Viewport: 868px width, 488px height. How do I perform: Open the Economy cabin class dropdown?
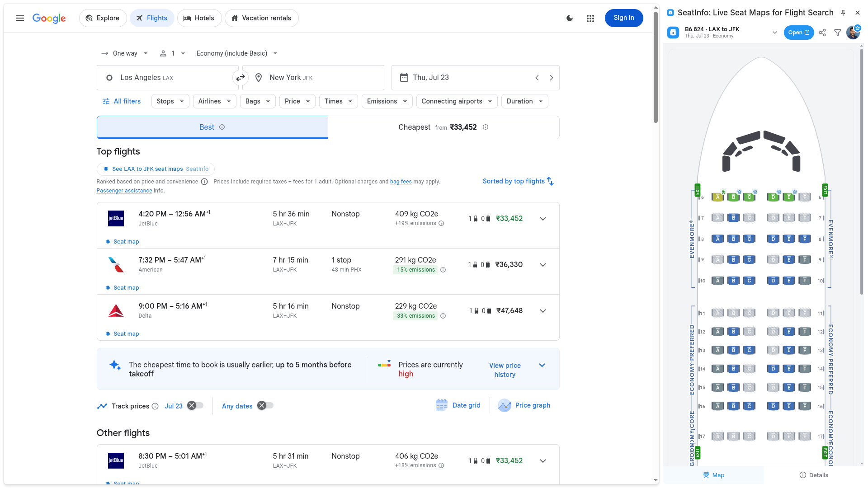(x=237, y=53)
